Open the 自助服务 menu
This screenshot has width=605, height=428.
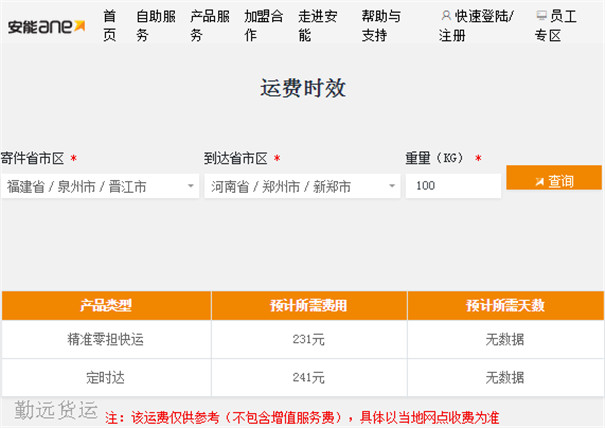coord(156,26)
